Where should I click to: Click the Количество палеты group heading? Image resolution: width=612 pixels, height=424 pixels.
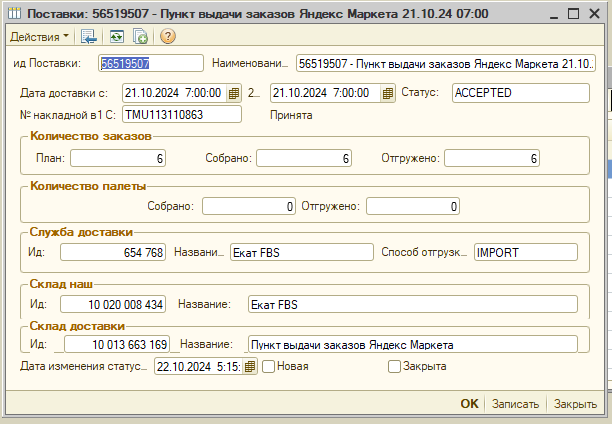(88, 186)
